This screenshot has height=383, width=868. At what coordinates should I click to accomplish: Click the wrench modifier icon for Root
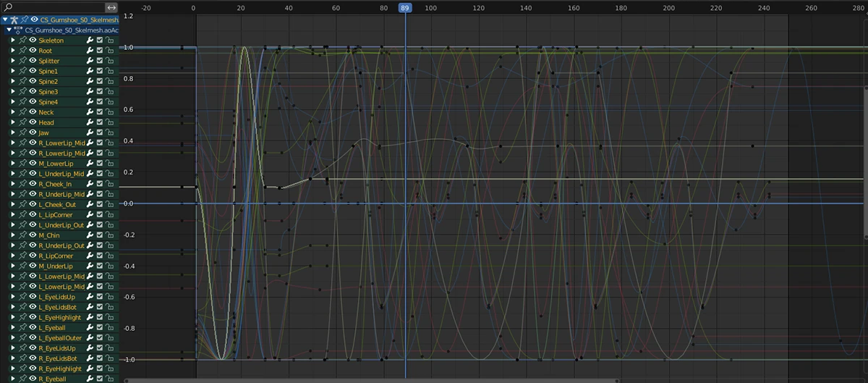90,51
